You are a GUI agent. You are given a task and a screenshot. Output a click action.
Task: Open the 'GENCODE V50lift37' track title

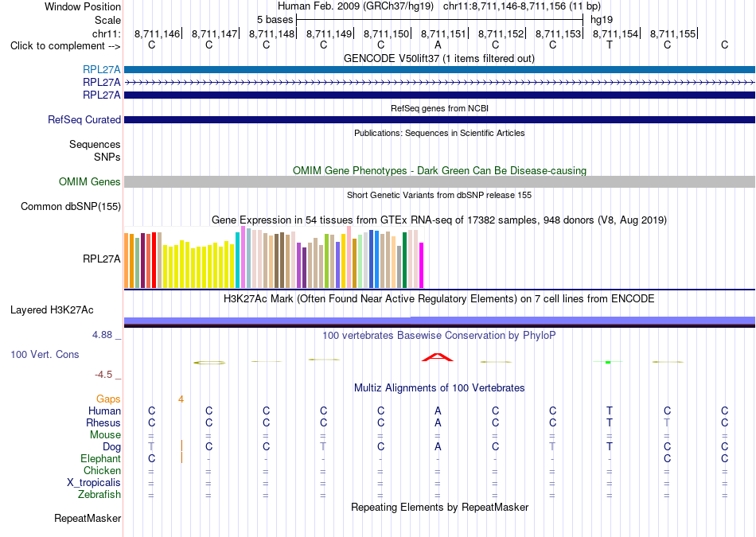coord(438,58)
